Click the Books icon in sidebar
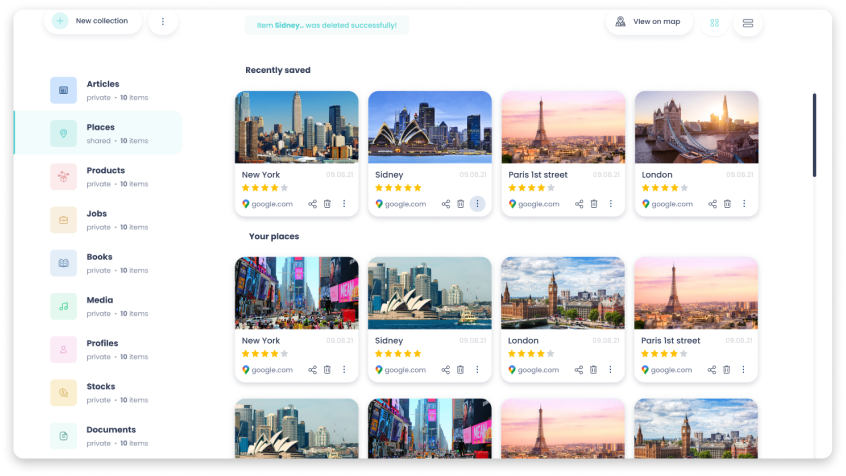The height and width of the screenshot is (476, 846). coord(64,263)
